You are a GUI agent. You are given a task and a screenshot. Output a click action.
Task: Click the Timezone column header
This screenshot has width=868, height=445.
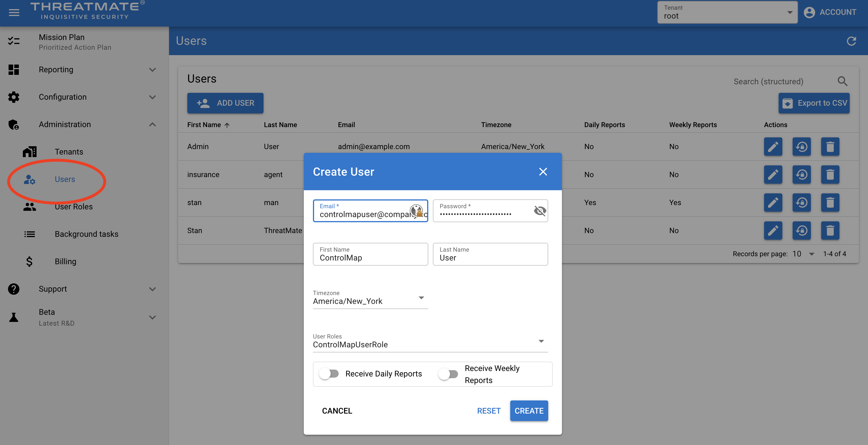(496, 125)
